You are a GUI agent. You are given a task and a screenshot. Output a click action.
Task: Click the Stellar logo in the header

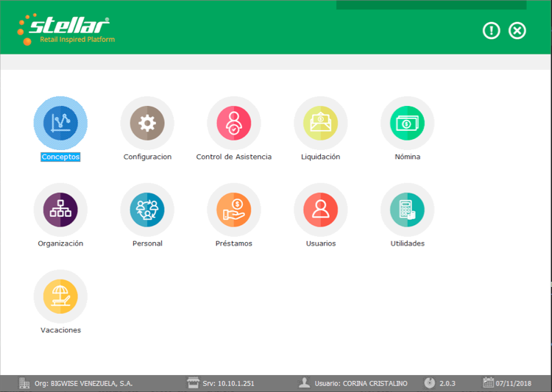coord(66,29)
